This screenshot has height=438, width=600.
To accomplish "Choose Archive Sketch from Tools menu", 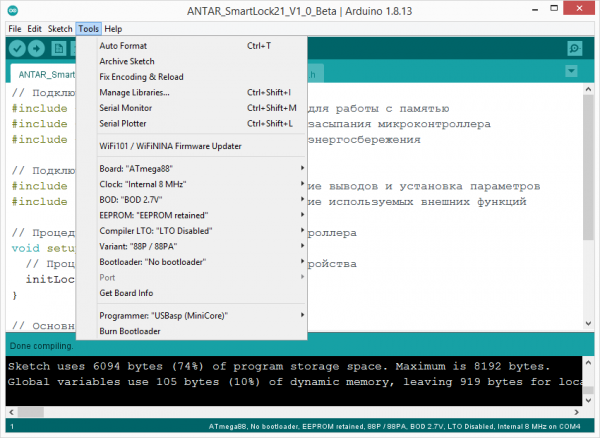I will point(191,62).
